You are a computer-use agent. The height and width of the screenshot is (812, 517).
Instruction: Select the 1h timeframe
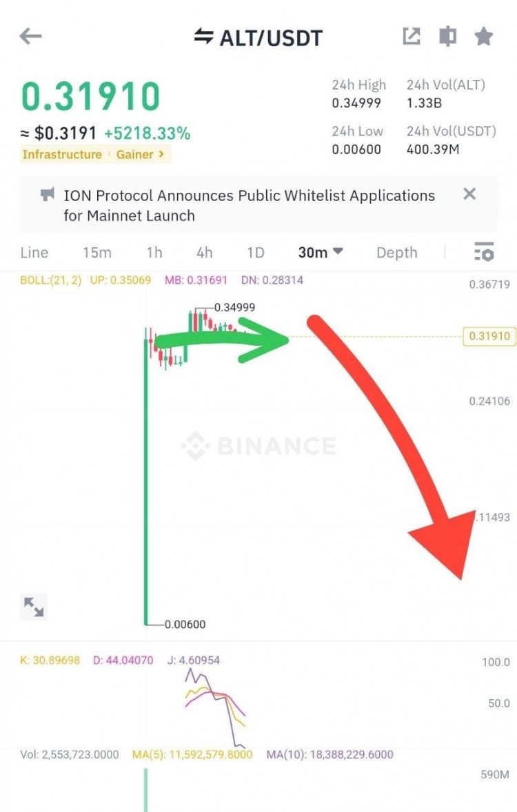click(154, 253)
